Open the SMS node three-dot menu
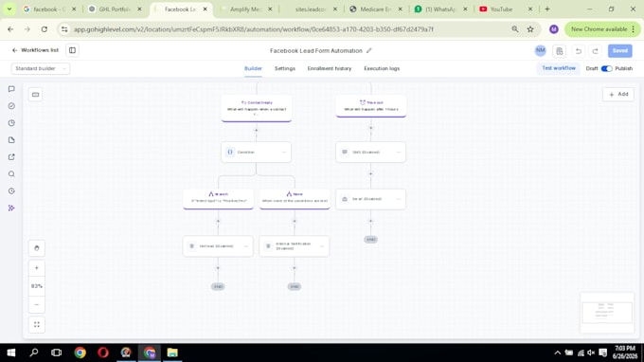 [399, 152]
